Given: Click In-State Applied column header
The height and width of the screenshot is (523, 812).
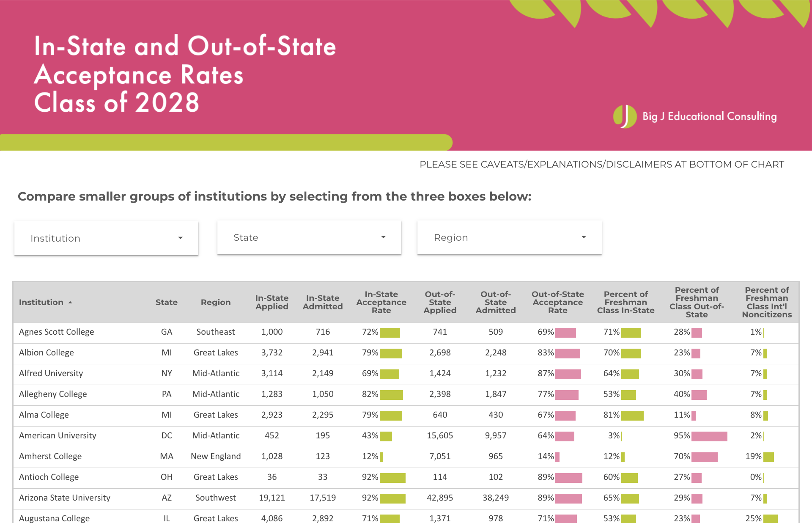Looking at the screenshot, I should pyautogui.click(x=272, y=302).
